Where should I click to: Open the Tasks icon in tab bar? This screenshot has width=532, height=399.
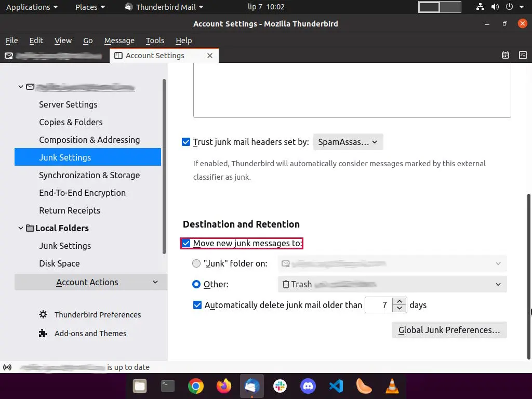[523, 56]
